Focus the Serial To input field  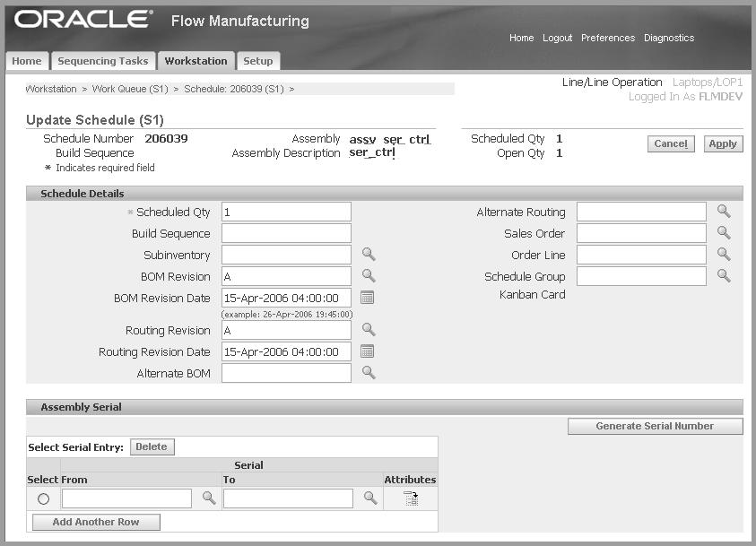289,498
